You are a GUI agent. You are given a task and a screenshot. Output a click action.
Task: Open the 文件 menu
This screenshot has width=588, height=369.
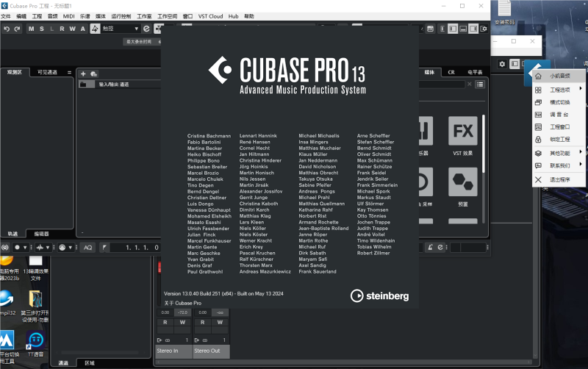(6, 16)
